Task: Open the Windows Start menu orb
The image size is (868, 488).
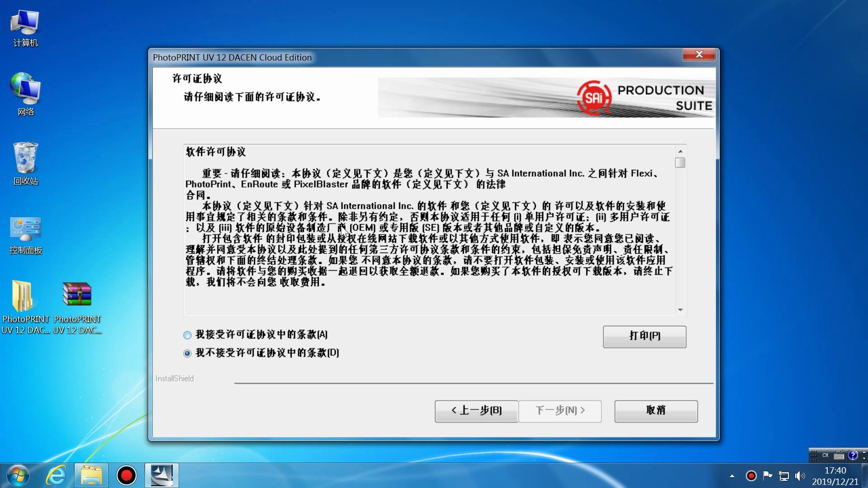Action: pos(18,475)
